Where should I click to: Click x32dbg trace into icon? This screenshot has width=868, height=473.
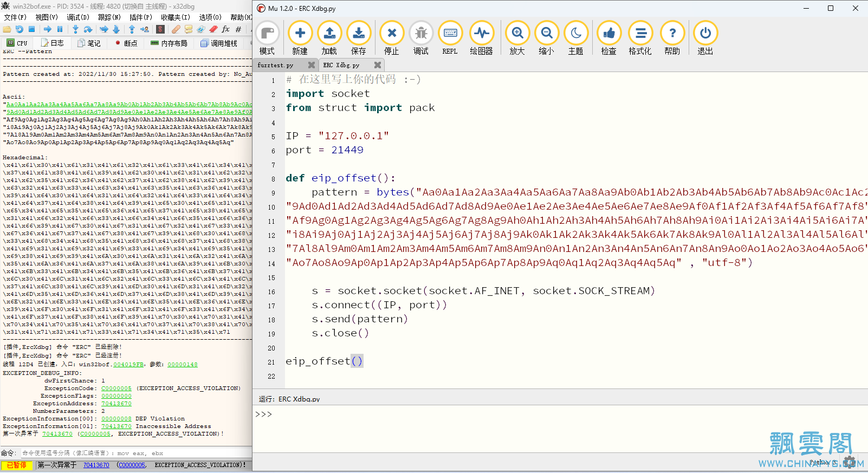click(x=104, y=29)
